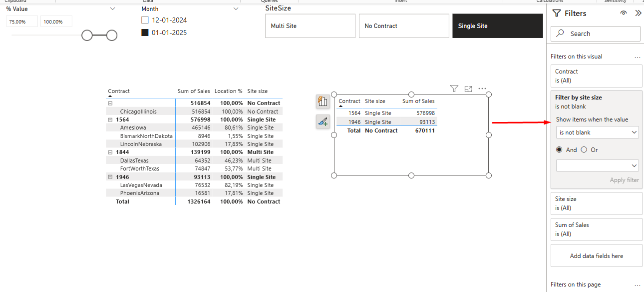Click Location % column header
Viewport: 644px width, 292px height.
[x=229, y=91]
